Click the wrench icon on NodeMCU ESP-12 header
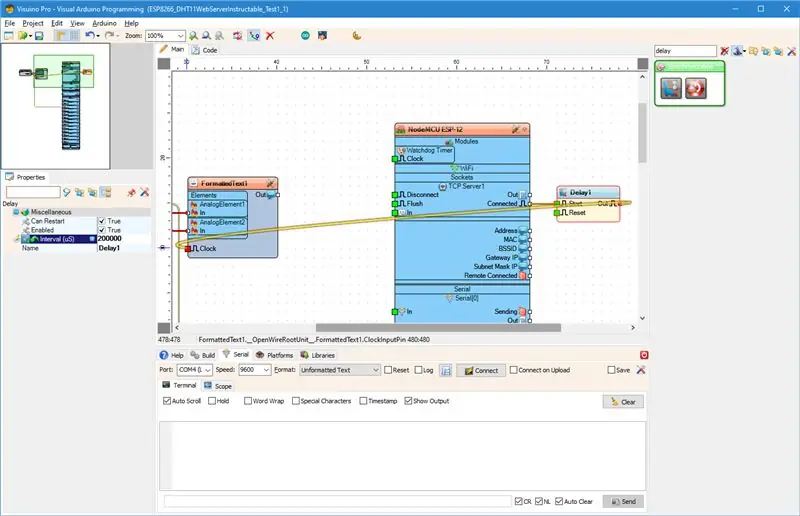800x516 pixels. point(515,130)
